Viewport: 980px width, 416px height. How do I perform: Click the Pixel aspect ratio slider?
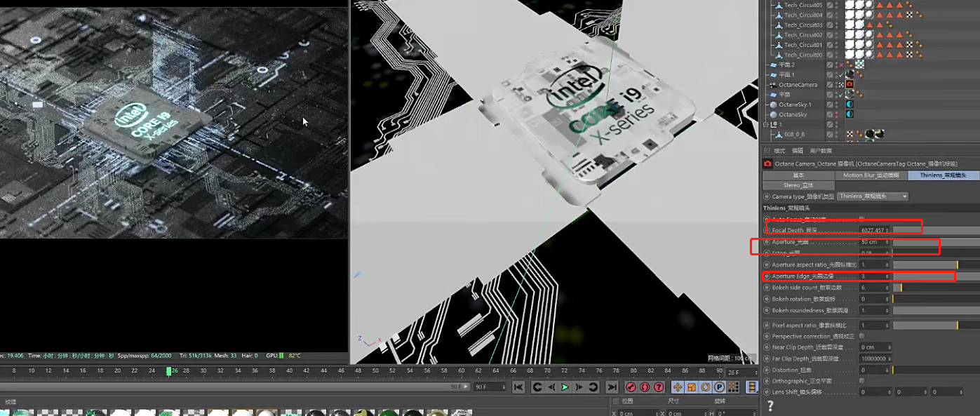pos(936,326)
